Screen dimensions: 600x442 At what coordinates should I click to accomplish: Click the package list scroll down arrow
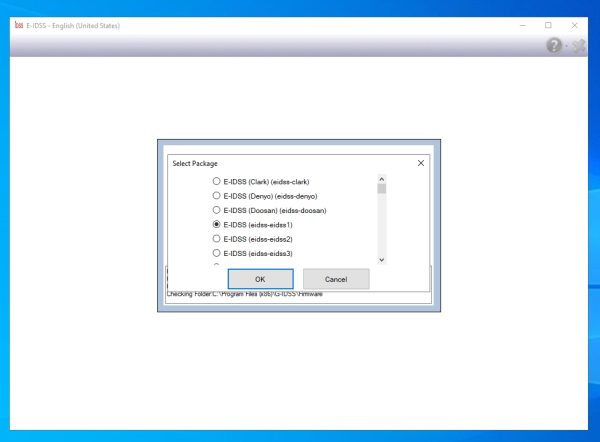(382, 260)
